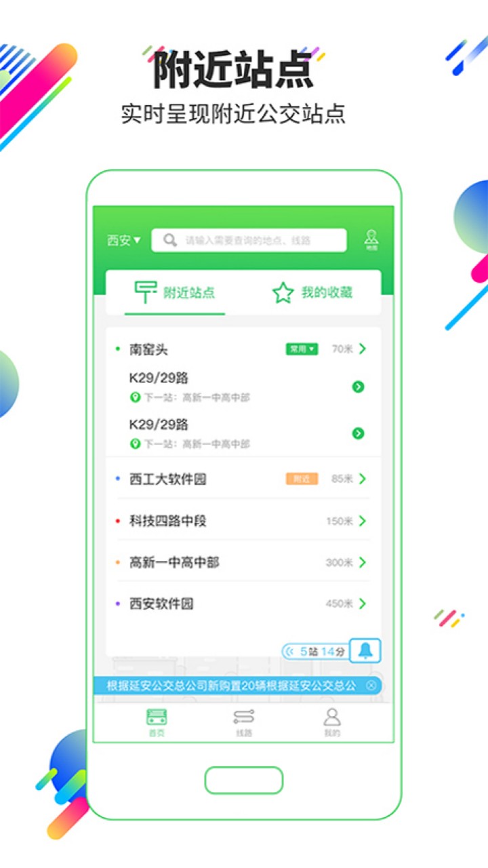This screenshot has width=488, height=868.
Task: Click the search magnifier icon
Action: [170, 240]
